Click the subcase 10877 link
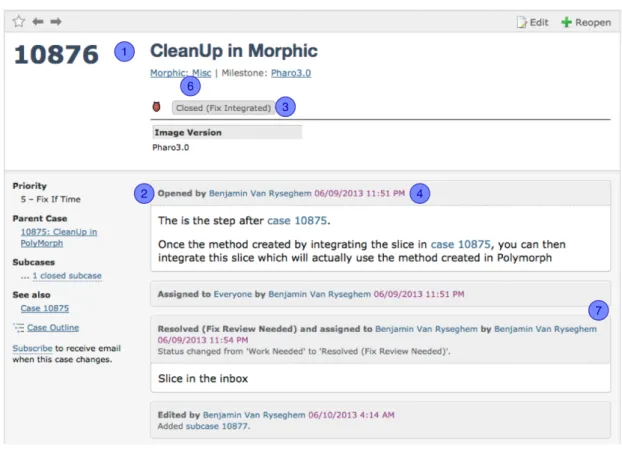Screen dimensions: 622x449 pos(217,426)
